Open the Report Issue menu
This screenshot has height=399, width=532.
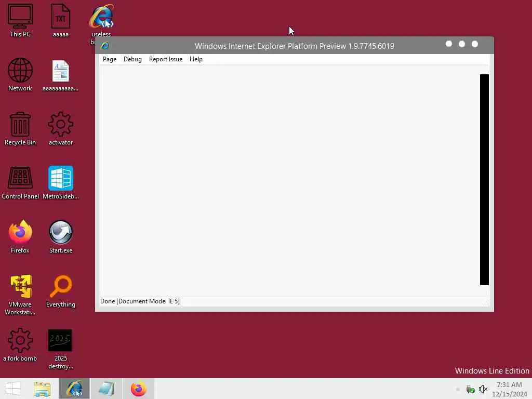click(x=166, y=59)
